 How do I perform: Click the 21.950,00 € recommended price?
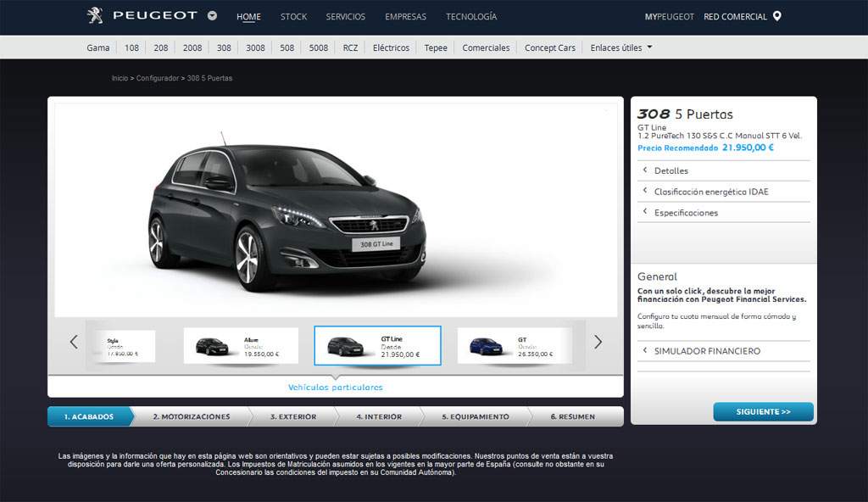click(748, 148)
